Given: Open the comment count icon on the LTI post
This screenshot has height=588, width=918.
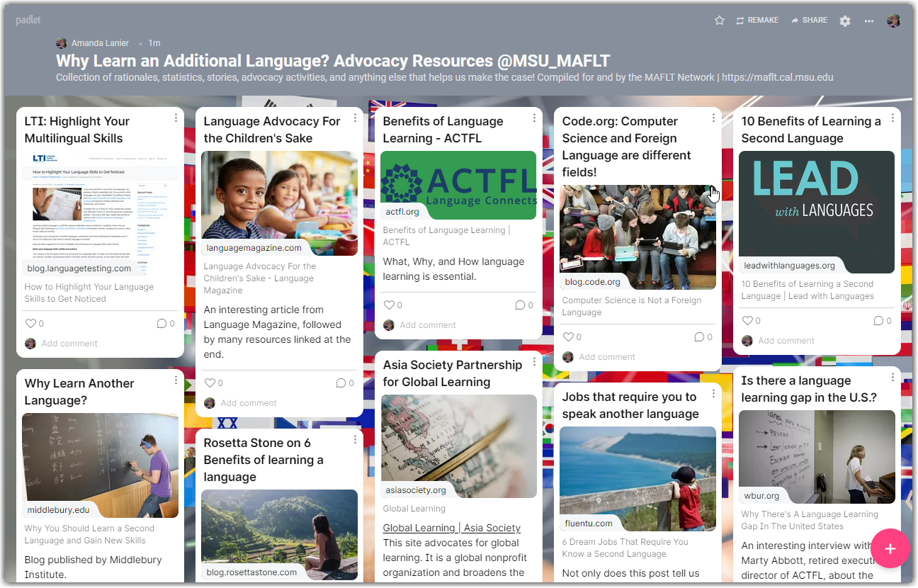Looking at the screenshot, I should 161,324.
